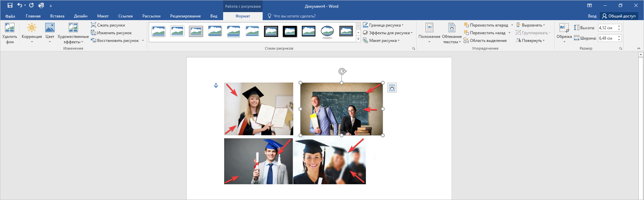The width and height of the screenshot is (644, 200).
Task: Click the Удалить фон (Remove Background) icon
Action: tap(10, 28)
